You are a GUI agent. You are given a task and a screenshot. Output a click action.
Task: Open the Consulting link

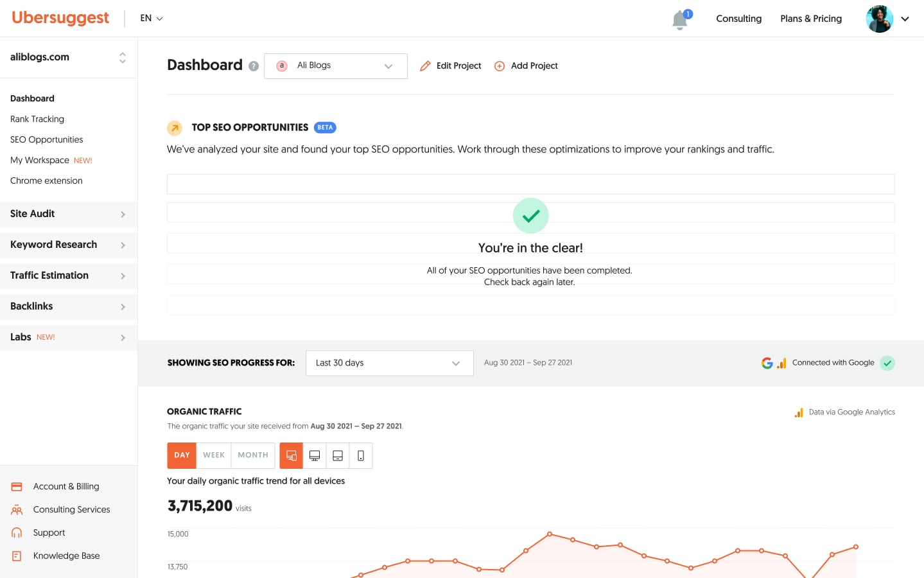click(x=738, y=19)
